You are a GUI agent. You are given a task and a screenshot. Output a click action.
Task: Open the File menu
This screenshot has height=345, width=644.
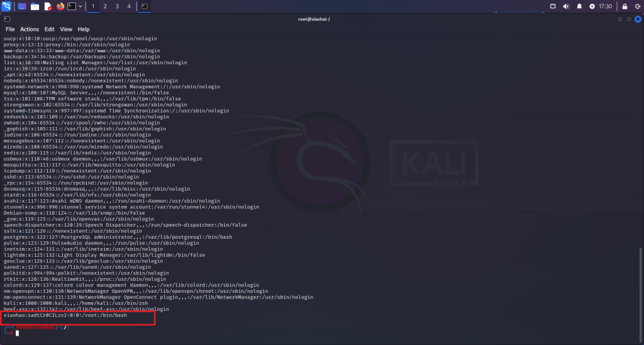pyautogui.click(x=10, y=29)
